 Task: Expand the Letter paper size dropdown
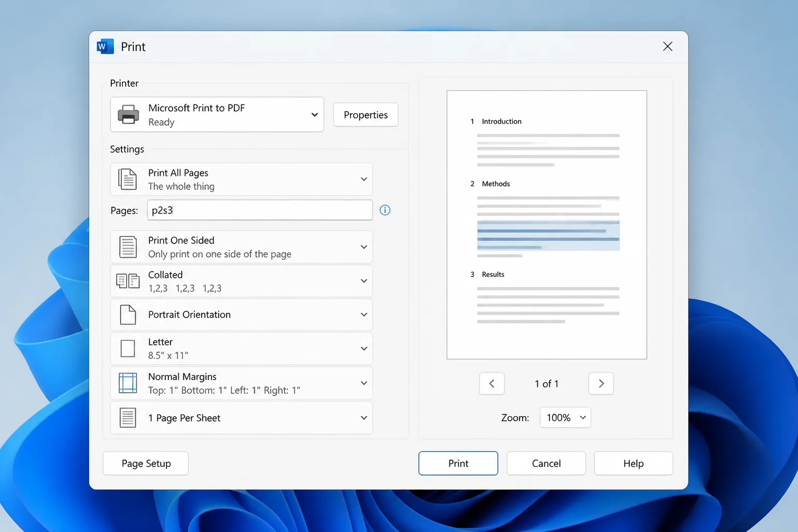tap(242, 349)
